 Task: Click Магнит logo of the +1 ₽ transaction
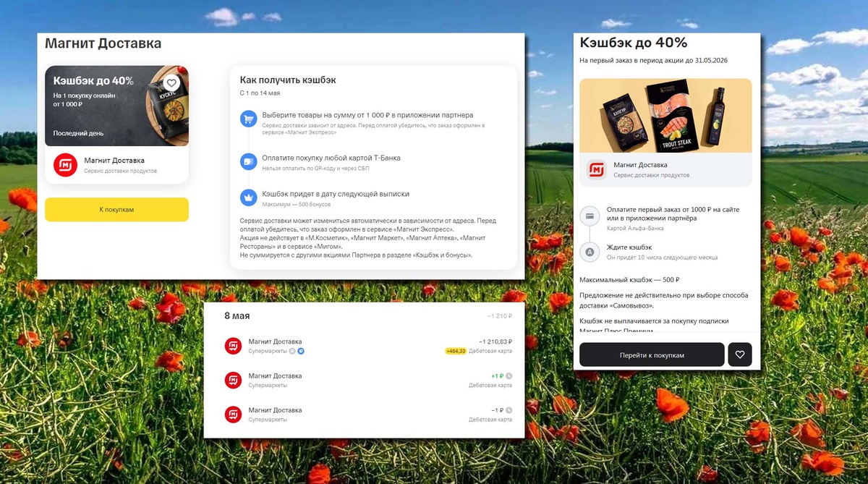pyautogui.click(x=233, y=380)
